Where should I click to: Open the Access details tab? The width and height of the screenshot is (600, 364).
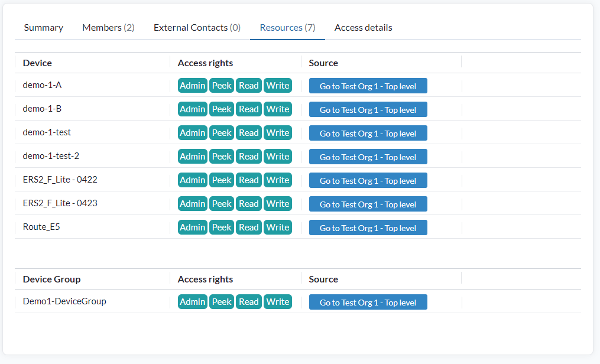pos(363,28)
